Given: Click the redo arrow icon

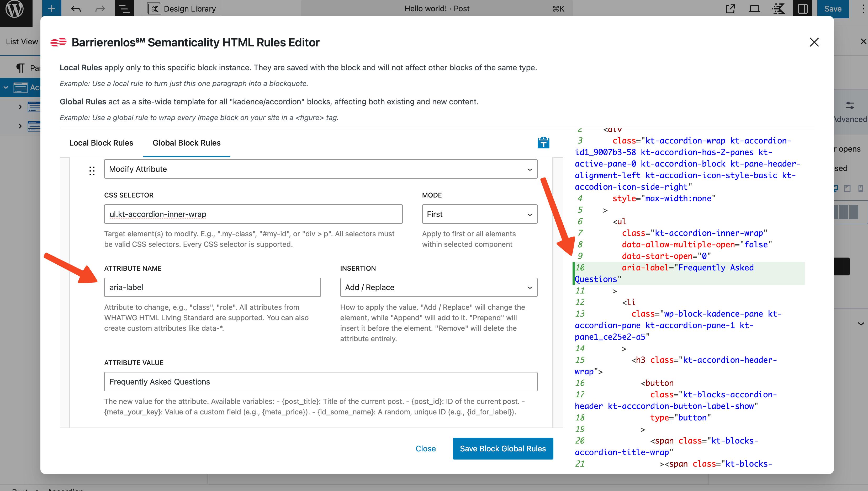Looking at the screenshot, I should point(100,8).
